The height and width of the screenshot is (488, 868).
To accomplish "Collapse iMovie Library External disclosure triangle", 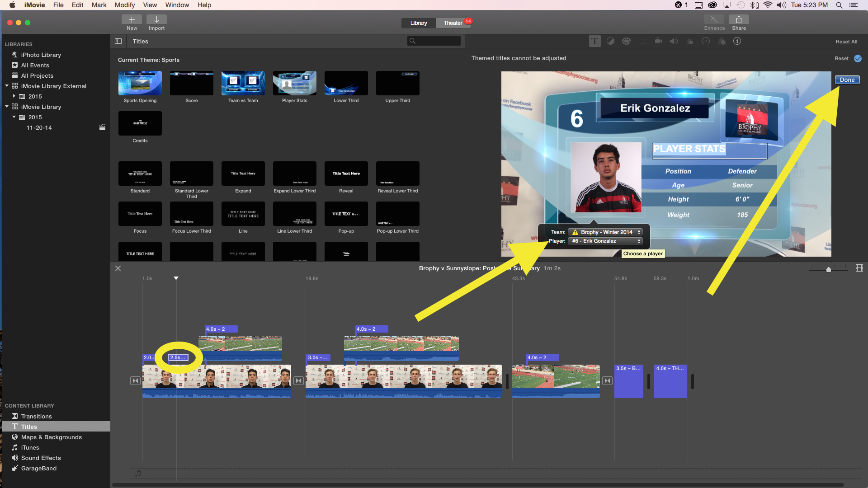I will click(x=7, y=85).
